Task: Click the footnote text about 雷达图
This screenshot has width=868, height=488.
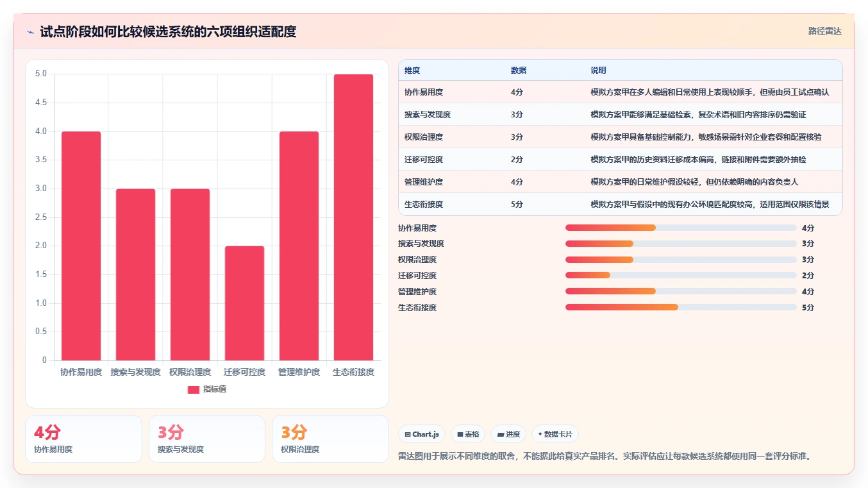Action: 605,457
